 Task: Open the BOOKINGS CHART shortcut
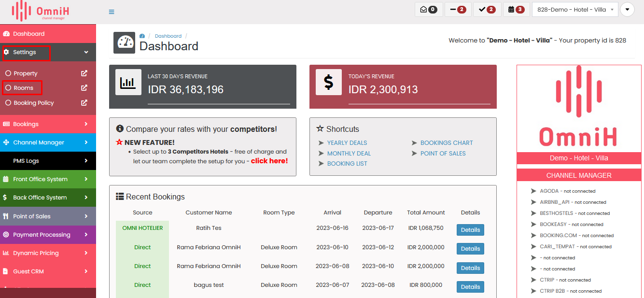click(447, 143)
